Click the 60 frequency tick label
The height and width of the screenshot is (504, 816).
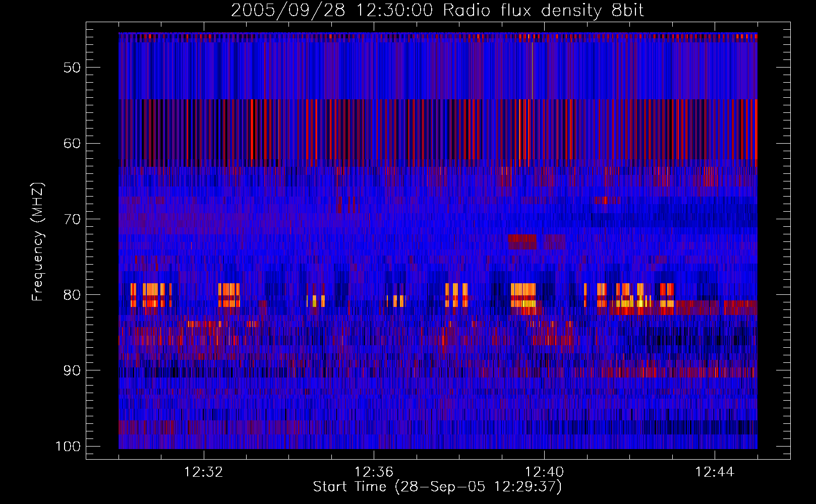(72, 143)
